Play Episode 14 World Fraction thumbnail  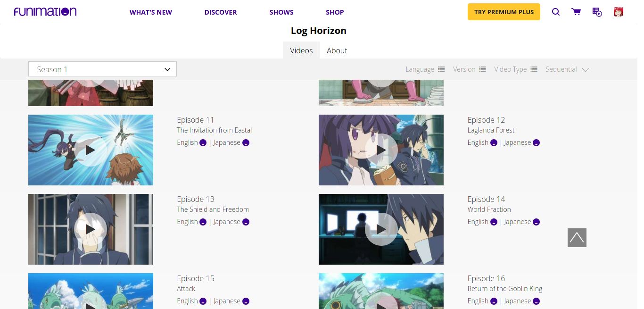click(381, 229)
